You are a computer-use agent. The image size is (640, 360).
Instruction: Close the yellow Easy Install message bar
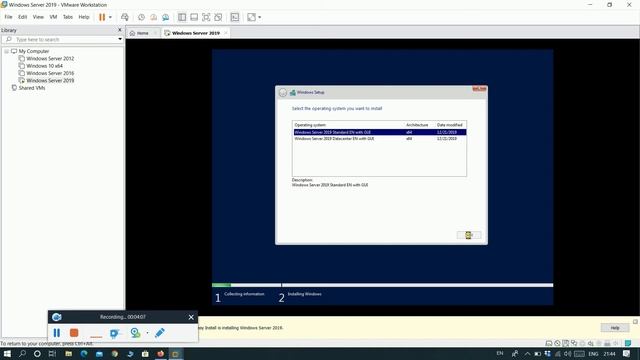coord(635,322)
